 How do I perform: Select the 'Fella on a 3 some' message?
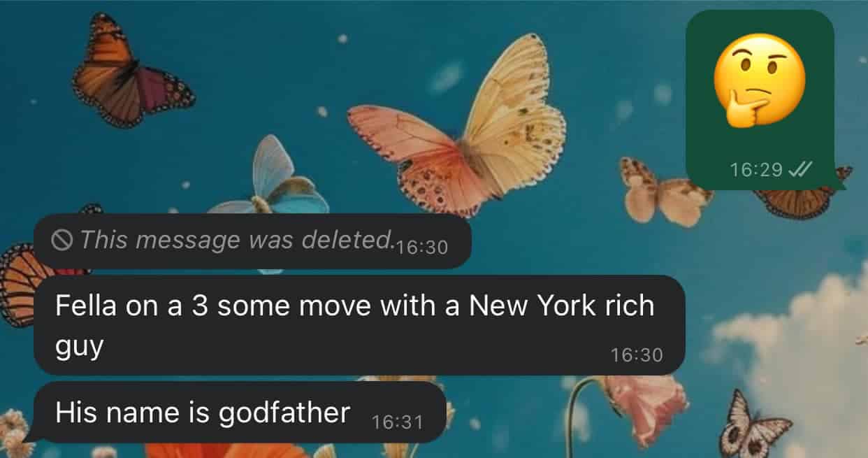tap(359, 325)
